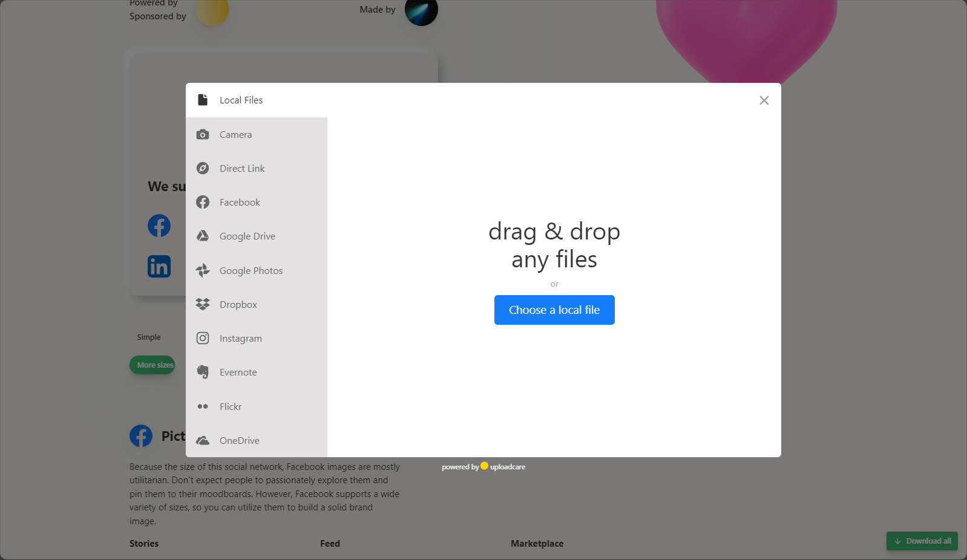The width and height of the screenshot is (967, 560).
Task: Click the Made by round avatar logo
Action: point(421,10)
